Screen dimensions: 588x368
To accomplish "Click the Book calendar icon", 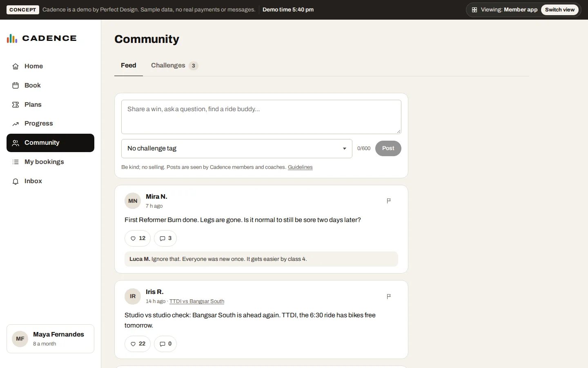I will (x=16, y=85).
